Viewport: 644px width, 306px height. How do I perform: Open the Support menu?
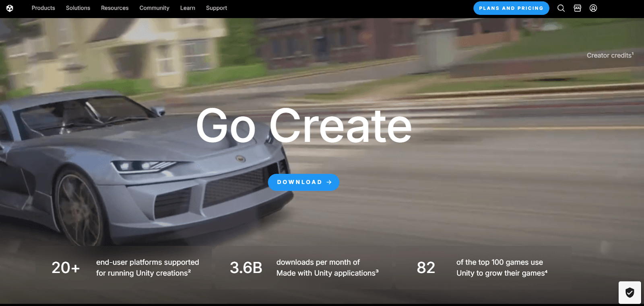217,8
